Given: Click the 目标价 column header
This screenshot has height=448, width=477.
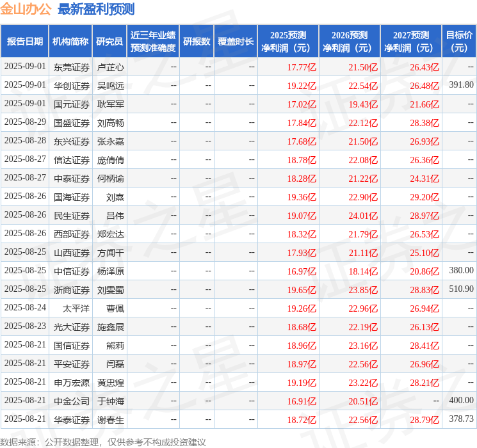Looking at the screenshot, I should [459, 41].
